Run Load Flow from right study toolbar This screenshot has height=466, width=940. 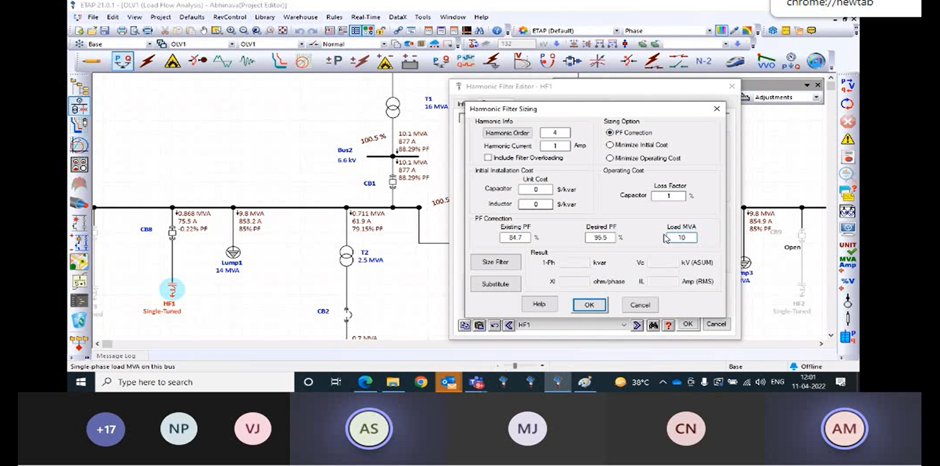click(x=847, y=85)
